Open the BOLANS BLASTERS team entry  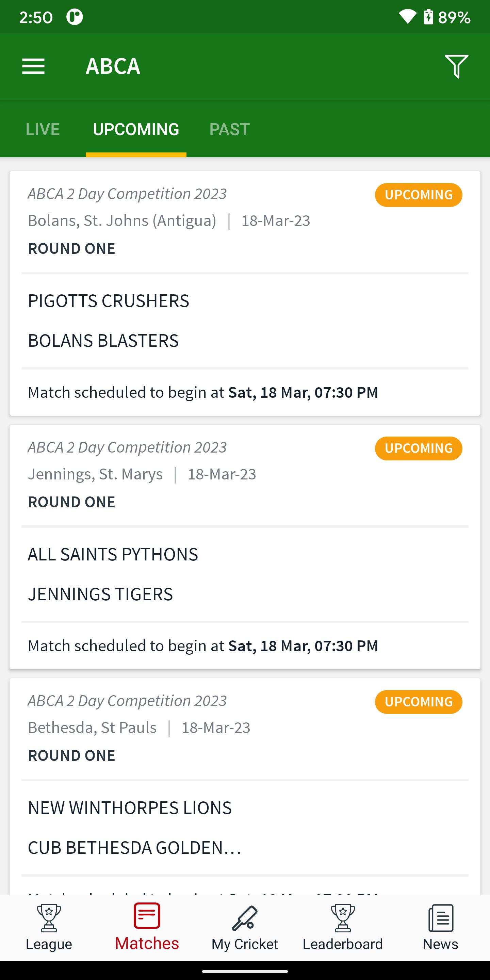[103, 341]
